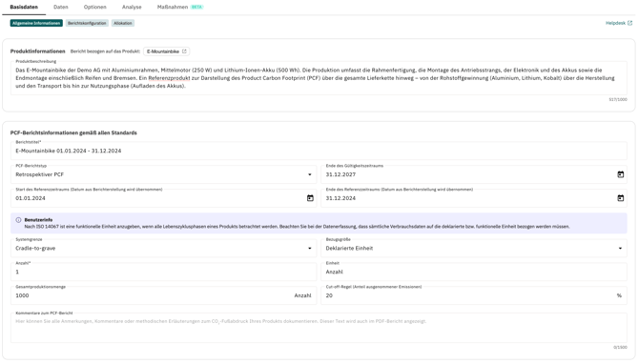Image resolution: width=639 pixels, height=364 pixels.
Task: Click the Einheit field showing Anzahl
Action: [474, 272]
